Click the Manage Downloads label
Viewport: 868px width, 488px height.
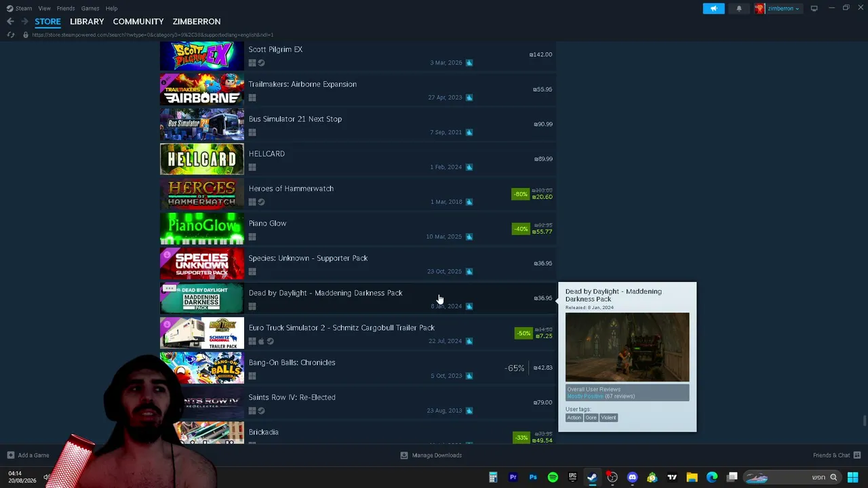437,455
